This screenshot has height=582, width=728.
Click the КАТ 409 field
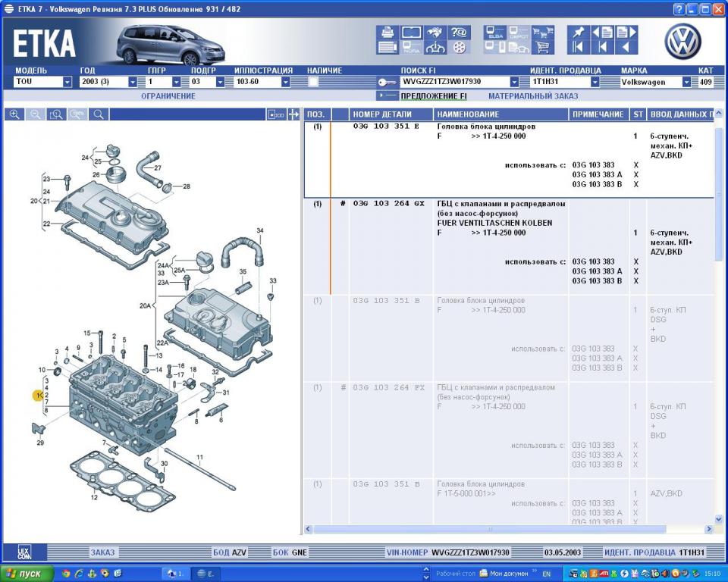[x=706, y=82]
